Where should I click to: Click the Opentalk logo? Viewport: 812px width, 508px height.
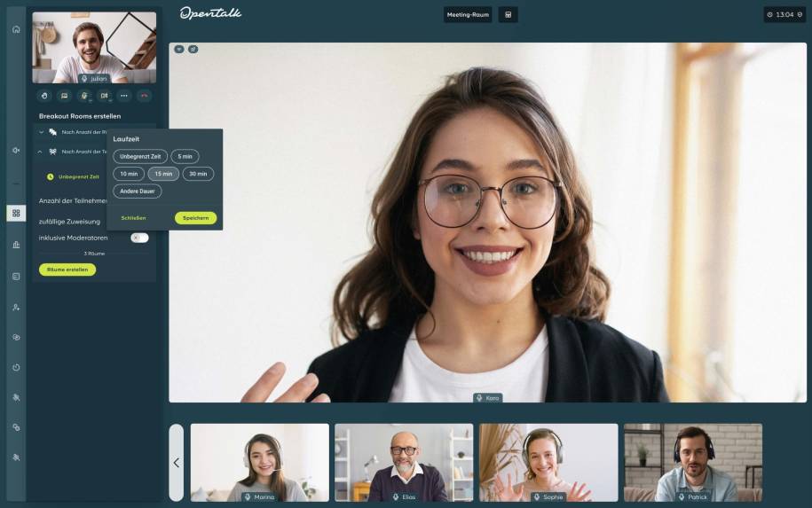(210, 13)
